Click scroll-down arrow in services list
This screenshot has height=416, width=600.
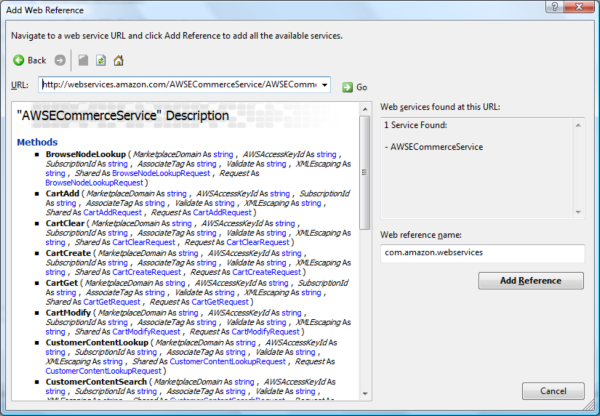[578, 212]
